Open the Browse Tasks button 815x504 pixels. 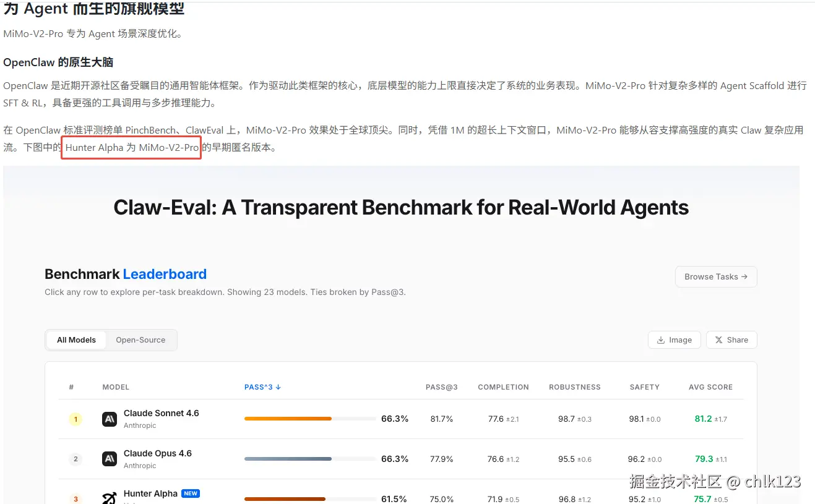715,277
